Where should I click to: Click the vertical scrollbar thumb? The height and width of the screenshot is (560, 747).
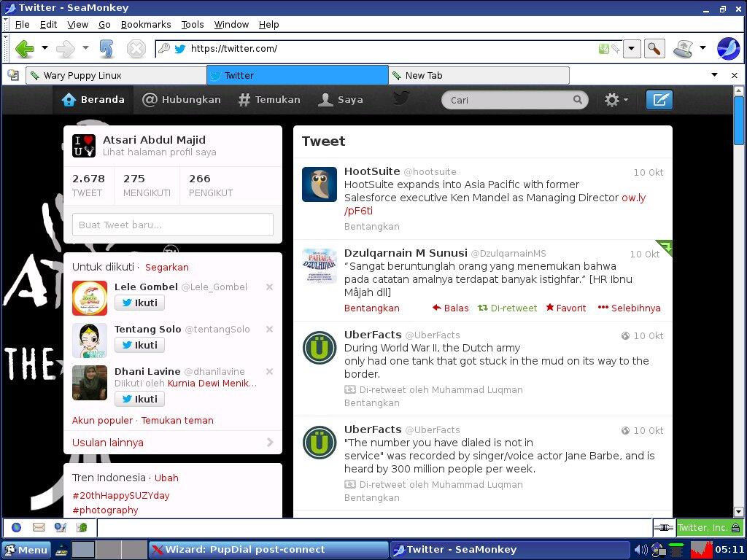pyautogui.click(x=738, y=120)
